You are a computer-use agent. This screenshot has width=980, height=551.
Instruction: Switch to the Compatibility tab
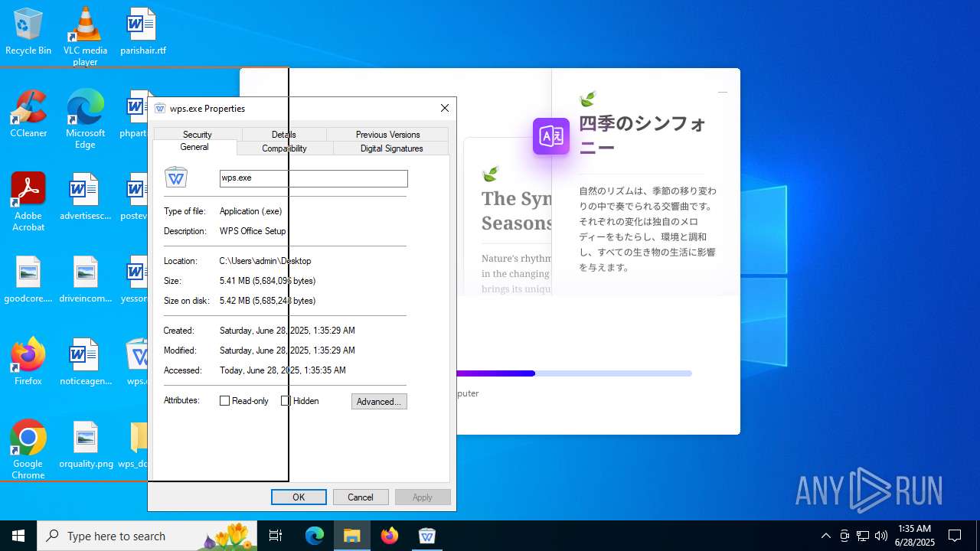point(284,148)
